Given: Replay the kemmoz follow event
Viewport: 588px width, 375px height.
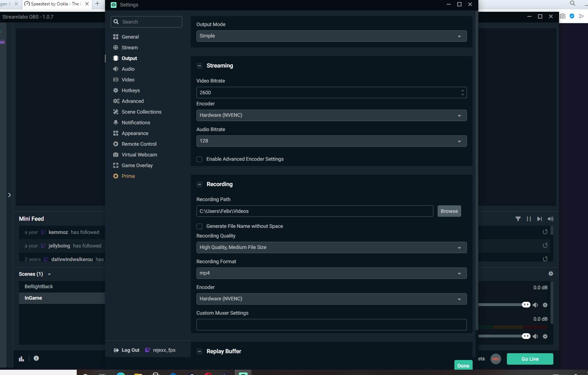Looking at the screenshot, I should point(545,232).
